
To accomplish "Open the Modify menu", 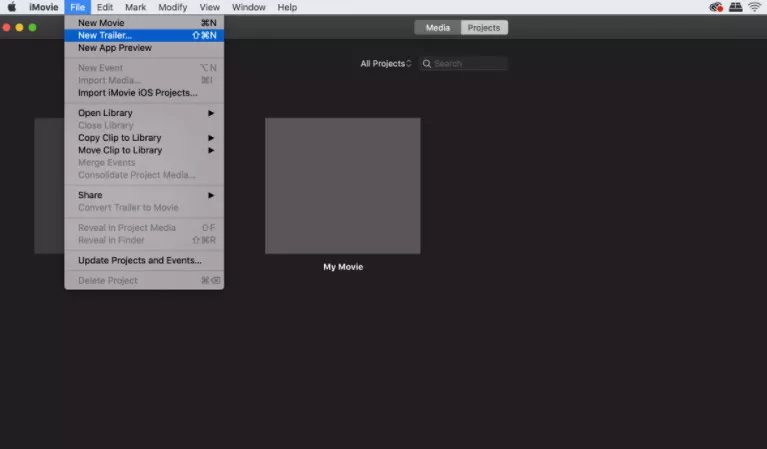I will (173, 7).
